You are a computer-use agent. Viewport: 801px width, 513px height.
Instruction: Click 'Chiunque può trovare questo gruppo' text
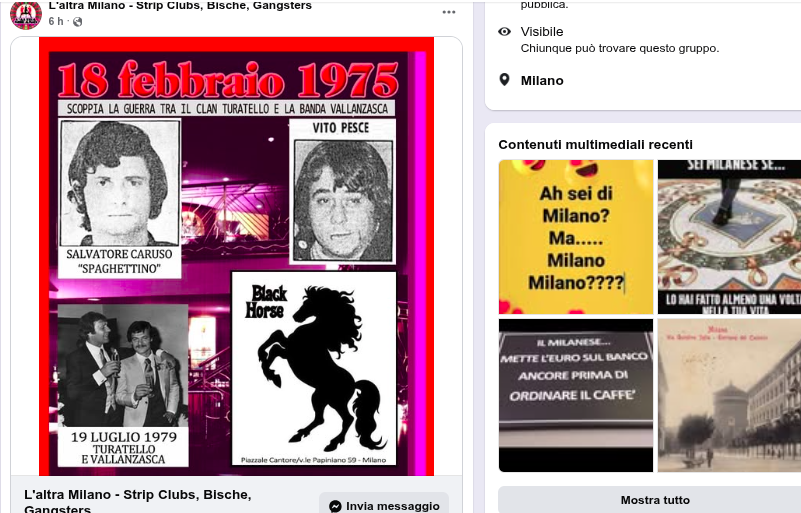click(620, 49)
